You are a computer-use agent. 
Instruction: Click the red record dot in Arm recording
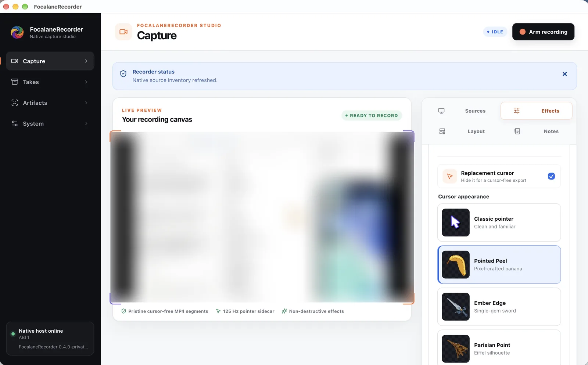[522, 32]
